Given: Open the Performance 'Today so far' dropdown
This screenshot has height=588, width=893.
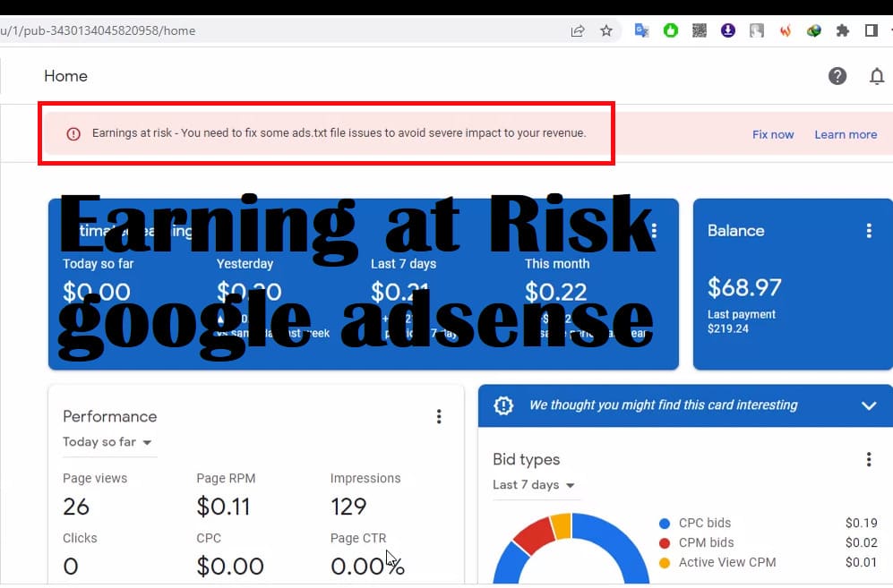Looking at the screenshot, I should (x=107, y=442).
